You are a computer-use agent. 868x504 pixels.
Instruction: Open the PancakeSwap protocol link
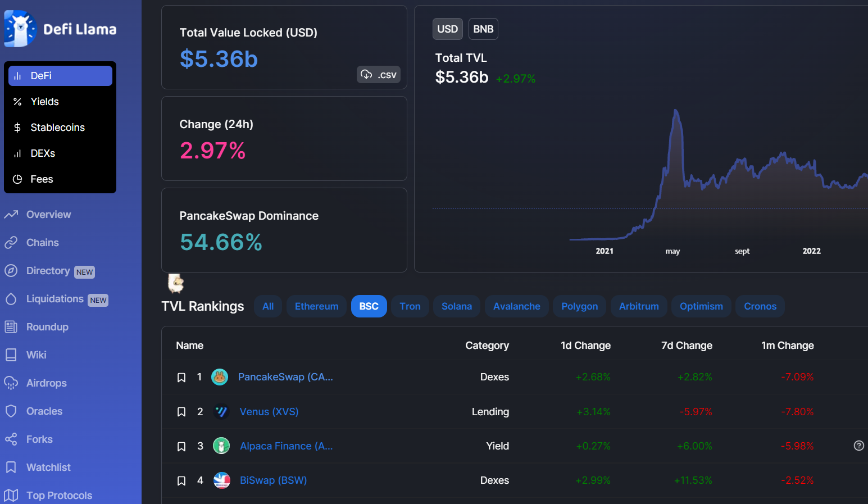pyautogui.click(x=285, y=377)
